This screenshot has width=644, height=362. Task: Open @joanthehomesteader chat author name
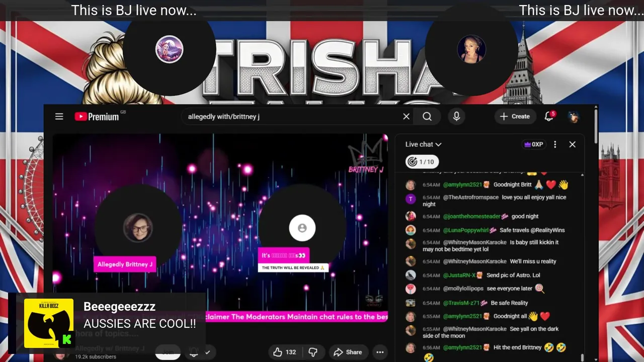click(x=472, y=216)
